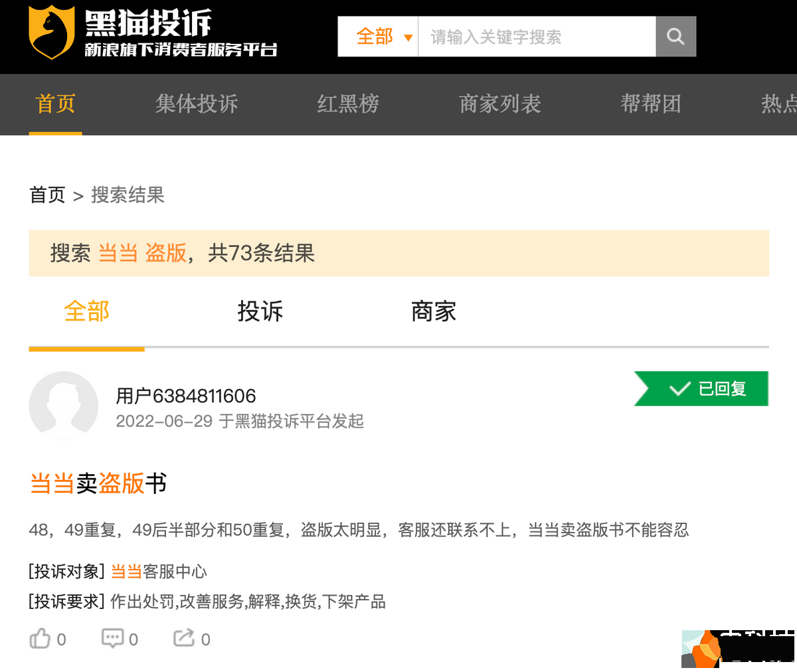Open 集体投诉 navigation item
This screenshot has height=672, width=797.
click(x=197, y=104)
